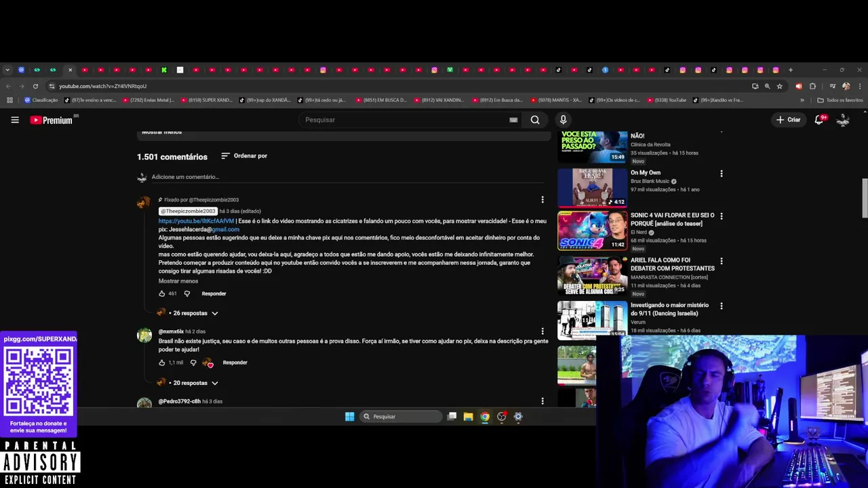Open the (8159) SUPER XAND bookmark

click(206, 100)
